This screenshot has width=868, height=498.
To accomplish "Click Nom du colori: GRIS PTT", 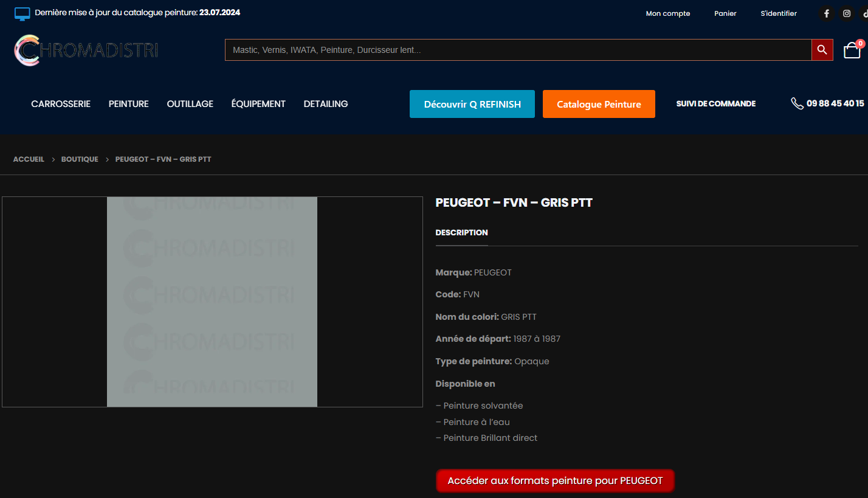I will pos(486,317).
